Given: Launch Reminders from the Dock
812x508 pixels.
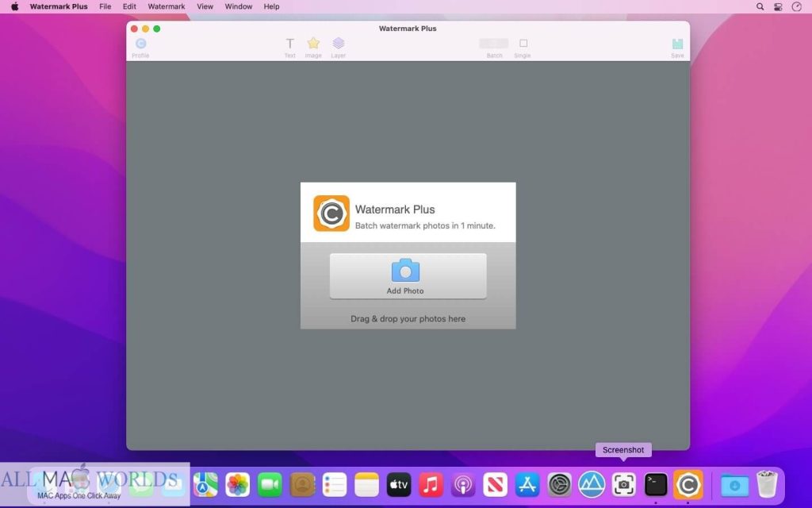Looking at the screenshot, I should point(335,485).
